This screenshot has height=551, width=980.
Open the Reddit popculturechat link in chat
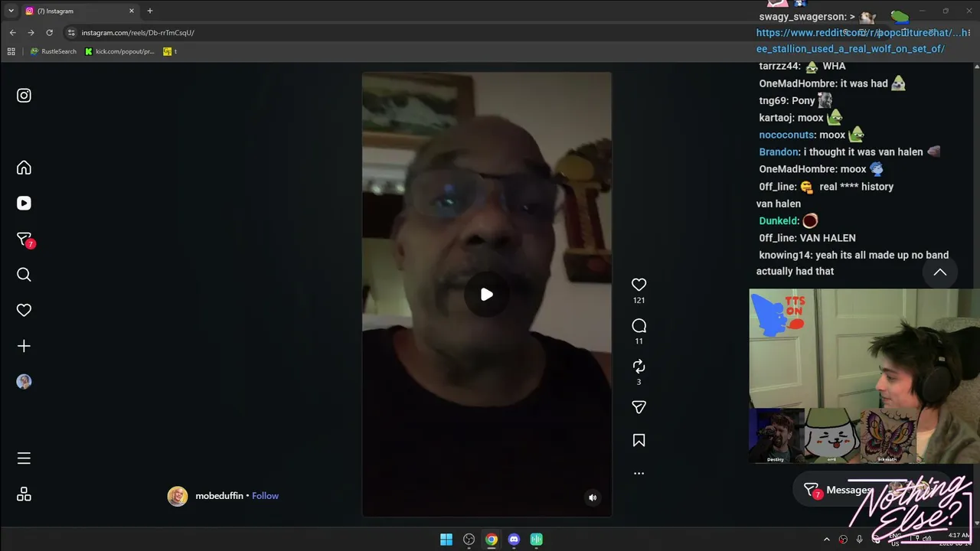coord(863,41)
